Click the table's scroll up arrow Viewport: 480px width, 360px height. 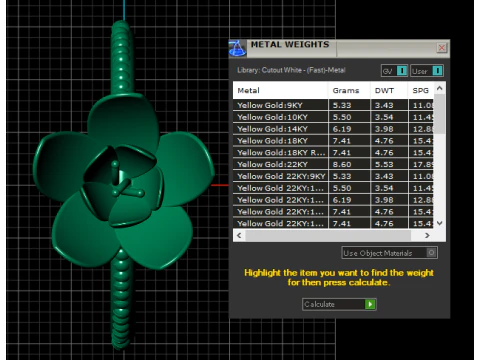click(439, 88)
